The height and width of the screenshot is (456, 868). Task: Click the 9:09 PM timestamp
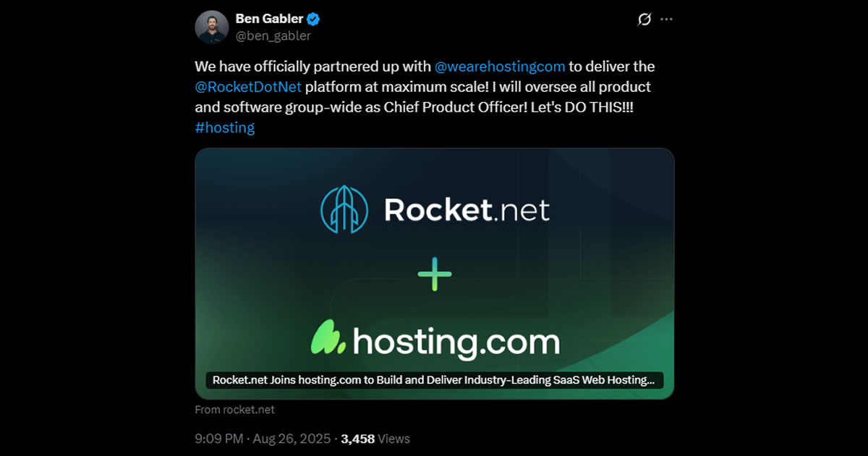coord(218,439)
